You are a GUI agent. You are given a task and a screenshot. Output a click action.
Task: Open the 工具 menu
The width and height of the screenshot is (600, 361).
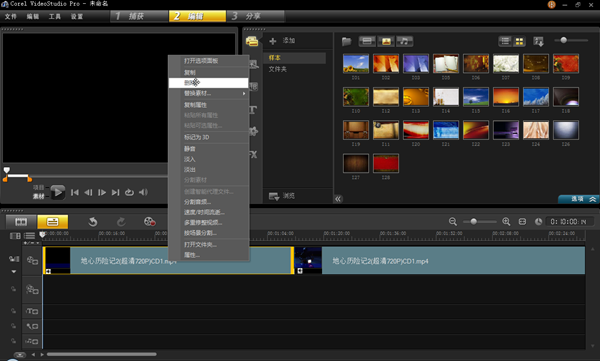tap(55, 16)
